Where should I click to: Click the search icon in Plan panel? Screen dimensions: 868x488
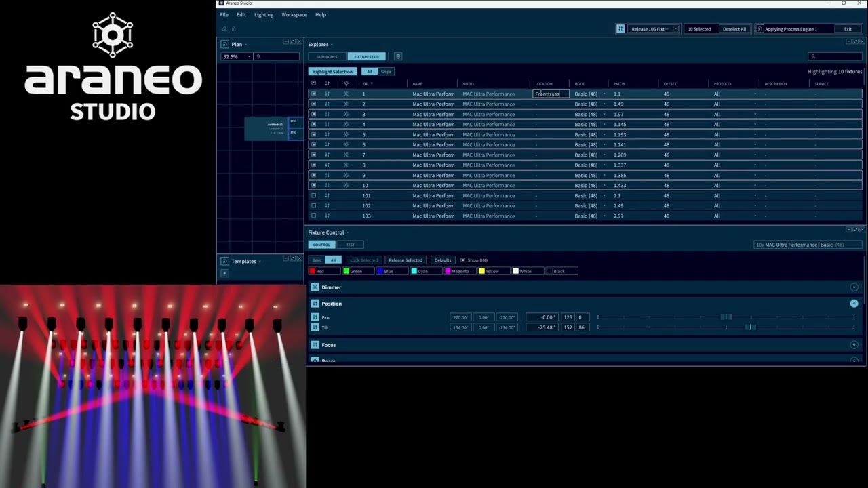(258, 56)
